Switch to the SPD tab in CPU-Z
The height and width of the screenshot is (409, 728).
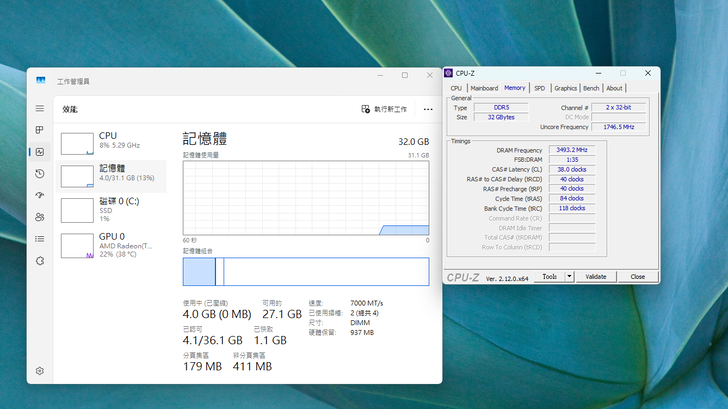tap(539, 88)
